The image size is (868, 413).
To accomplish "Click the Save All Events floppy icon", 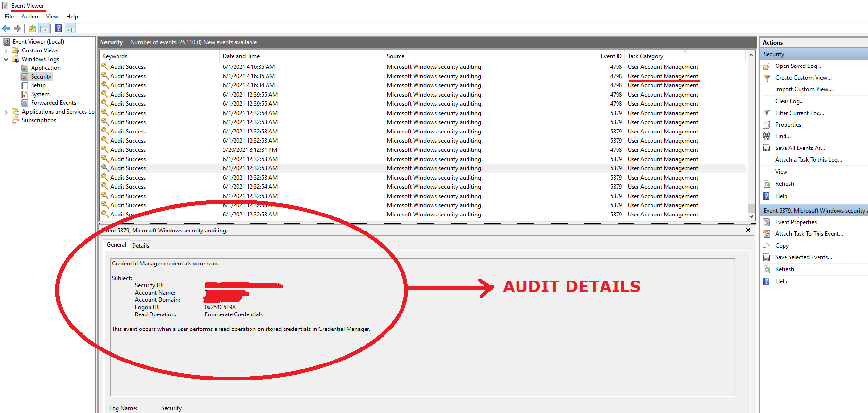I will (767, 148).
